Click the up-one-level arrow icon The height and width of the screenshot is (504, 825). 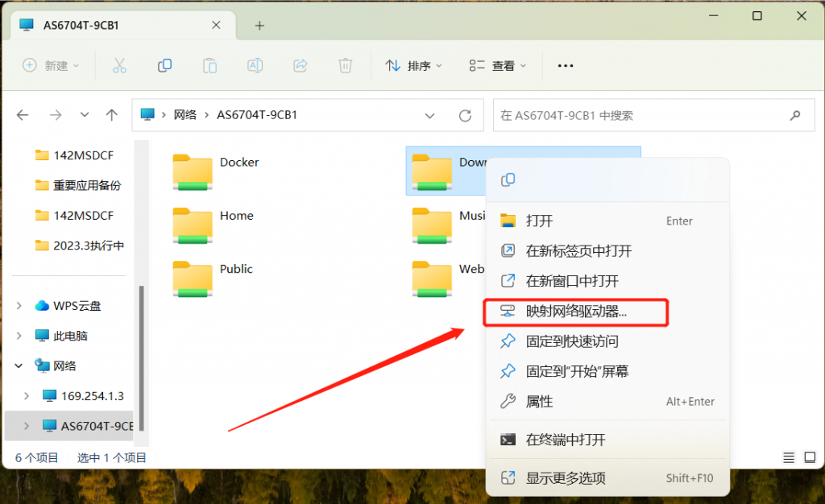[111, 115]
